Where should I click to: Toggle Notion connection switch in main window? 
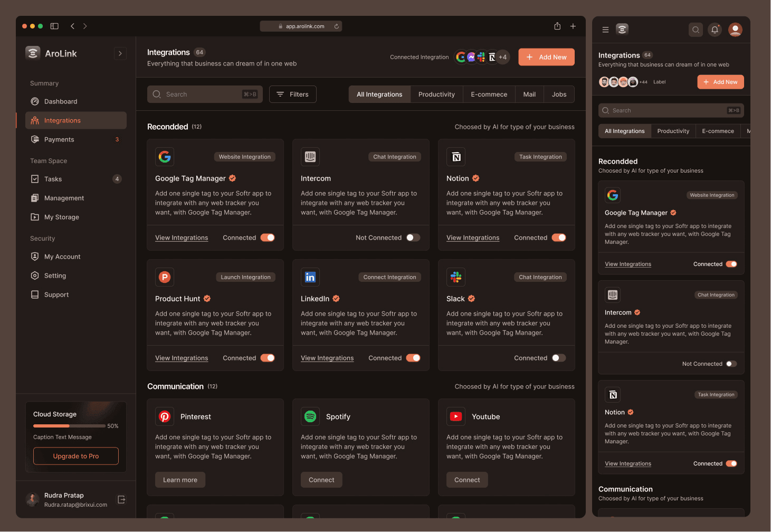pos(559,237)
